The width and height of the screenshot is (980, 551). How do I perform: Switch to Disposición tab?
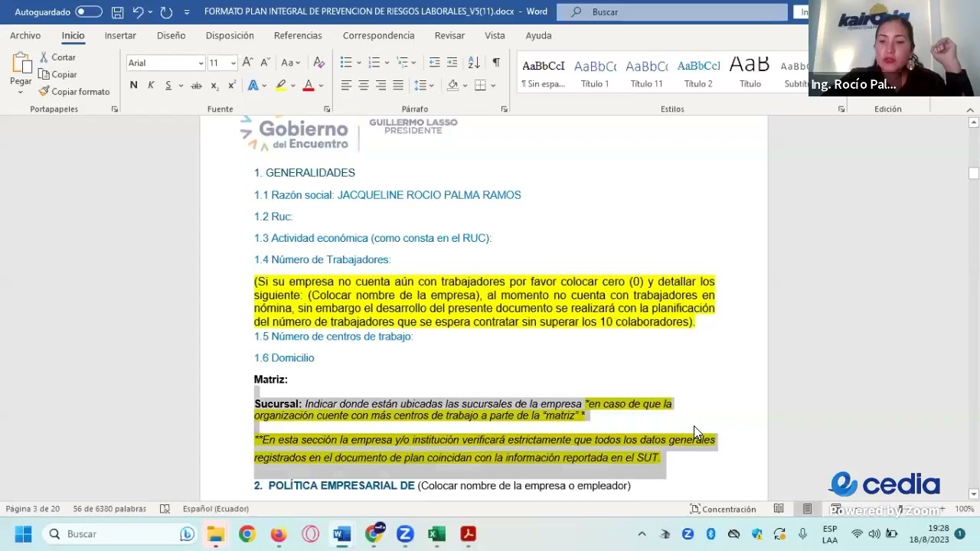[x=230, y=35]
